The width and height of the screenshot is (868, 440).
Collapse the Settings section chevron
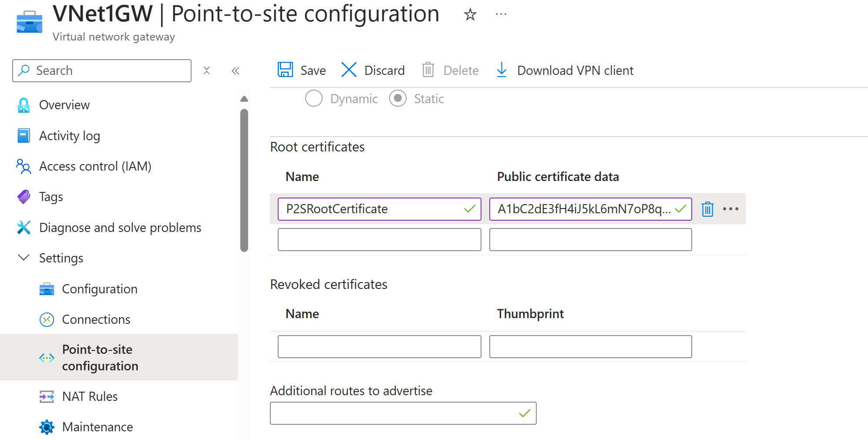[x=24, y=258]
